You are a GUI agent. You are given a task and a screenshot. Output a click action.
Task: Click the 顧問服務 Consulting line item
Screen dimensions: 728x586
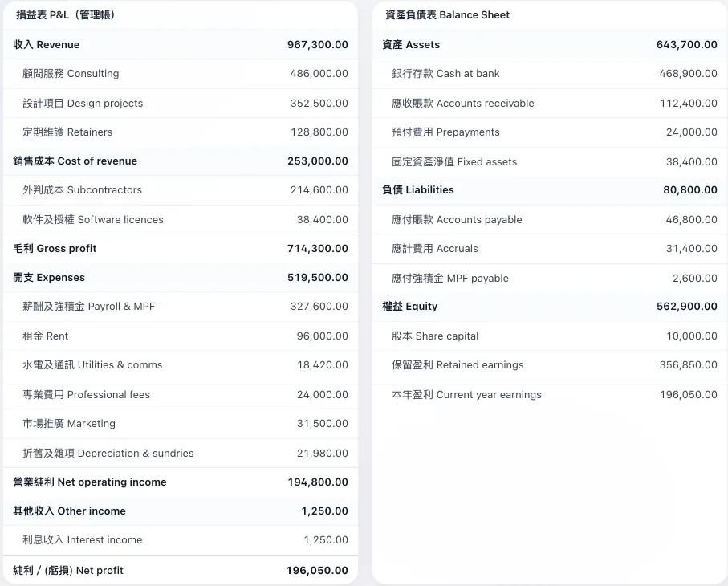(181, 74)
